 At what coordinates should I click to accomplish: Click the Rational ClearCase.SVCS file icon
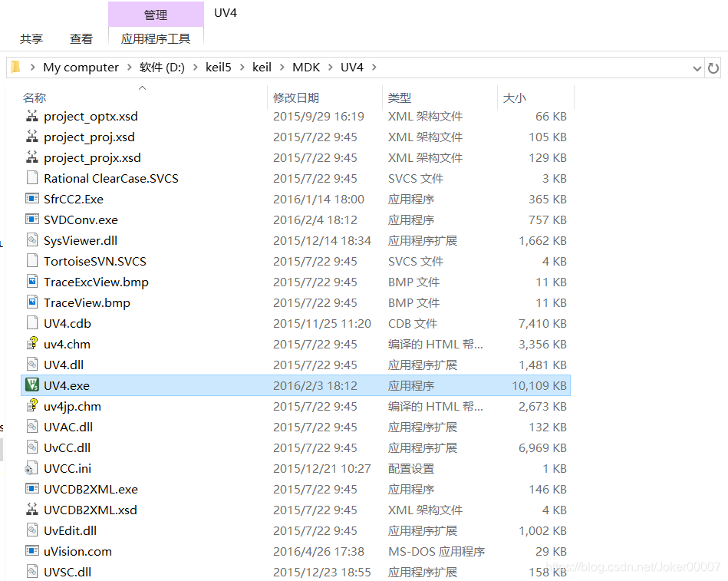tap(31, 178)
